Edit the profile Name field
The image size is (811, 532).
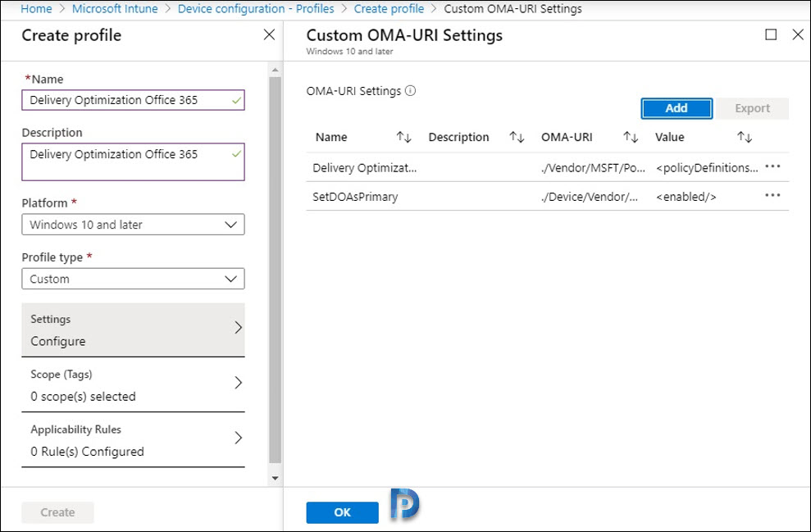[x=133, y=100]
